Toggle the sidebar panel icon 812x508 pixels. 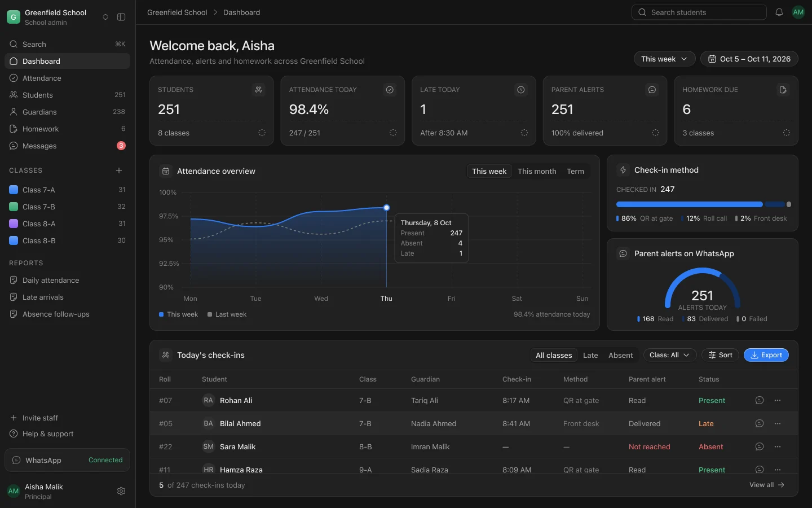(121, 17)
